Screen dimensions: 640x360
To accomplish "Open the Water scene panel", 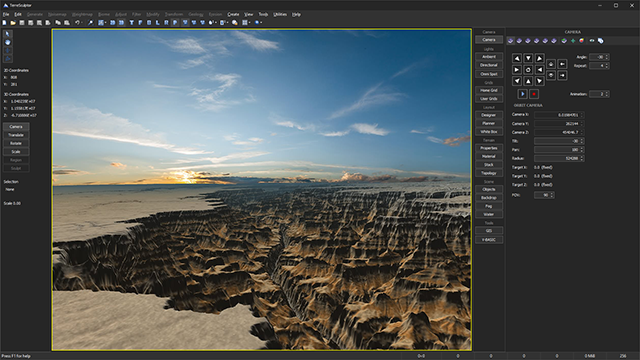I will point(489,214).
